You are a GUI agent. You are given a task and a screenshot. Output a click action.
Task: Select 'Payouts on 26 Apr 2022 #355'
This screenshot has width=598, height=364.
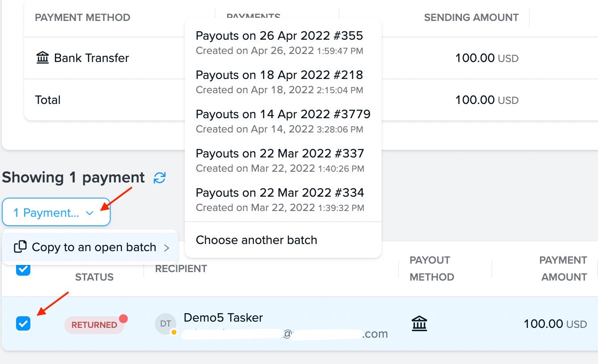click(279, 36)
